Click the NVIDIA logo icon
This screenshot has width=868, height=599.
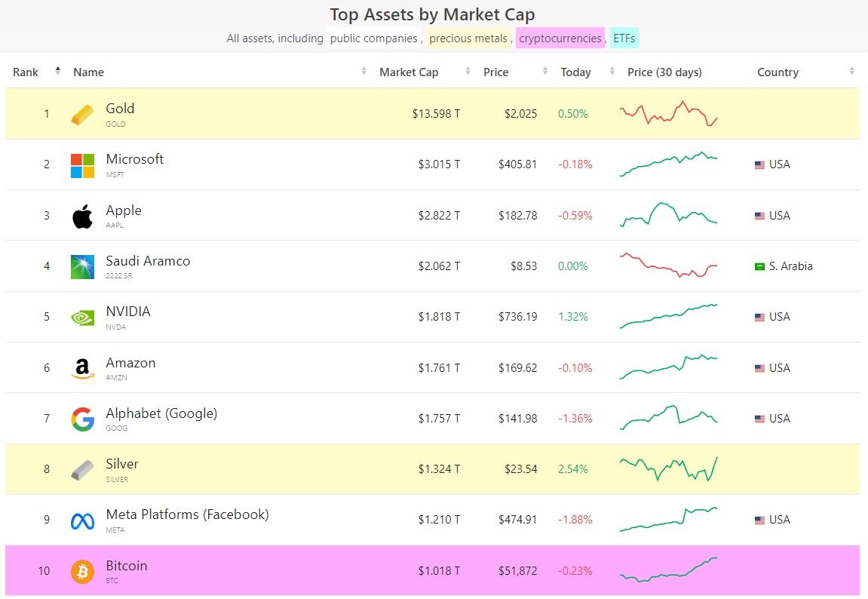pos(82,318)
